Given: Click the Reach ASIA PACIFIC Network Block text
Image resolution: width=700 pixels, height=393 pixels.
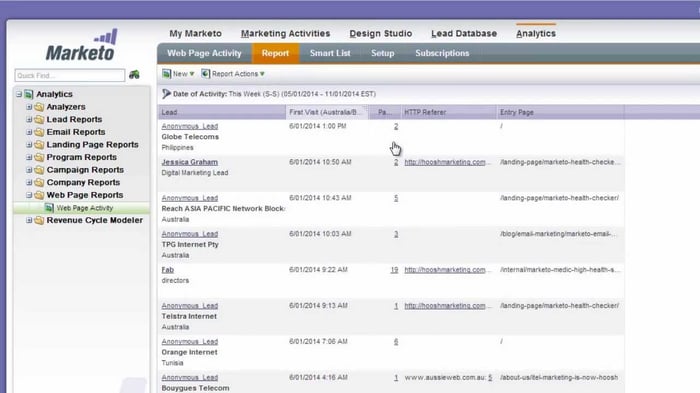Looking at the screenshot, I should 223,209.
